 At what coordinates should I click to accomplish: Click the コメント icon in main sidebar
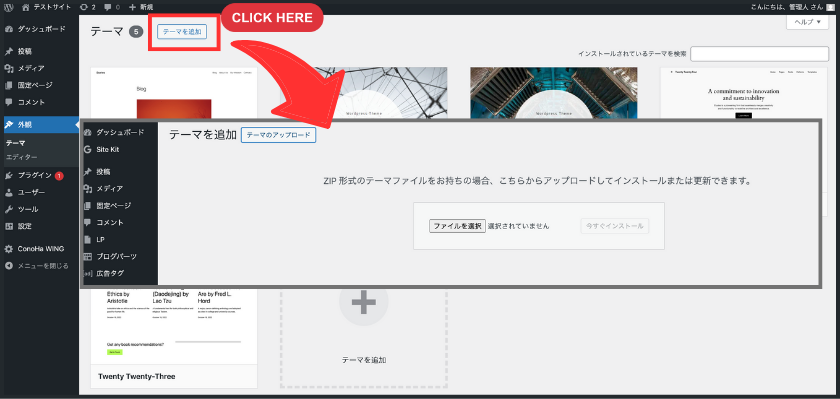[9, 102]
